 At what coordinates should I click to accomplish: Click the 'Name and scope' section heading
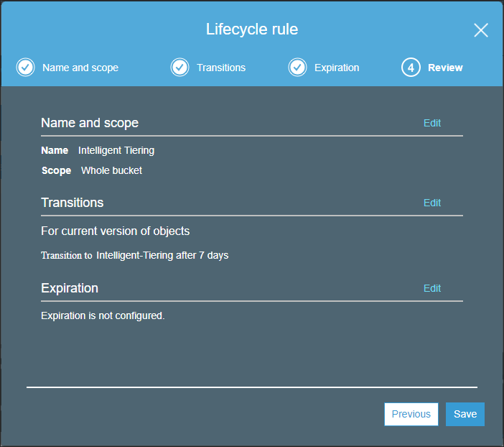(x=90, y=123)
